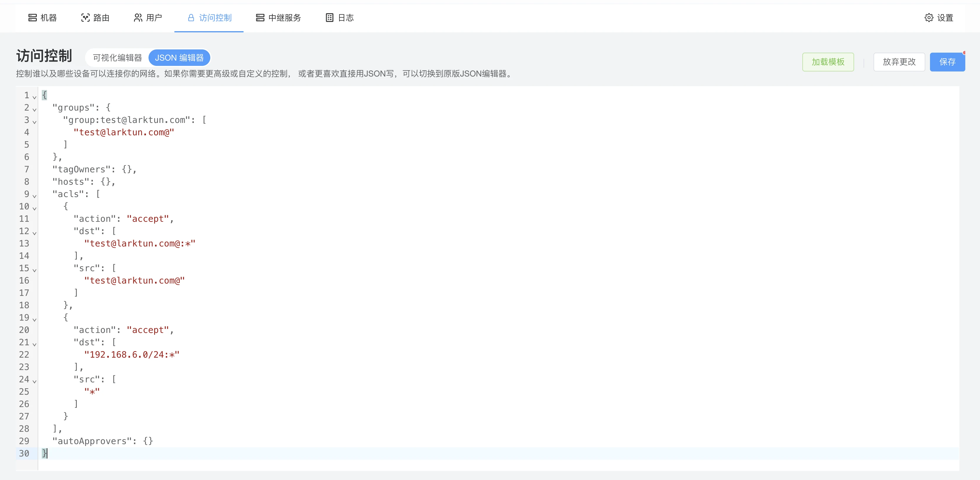
Task: Click the 放弃更改 button
Action: (899, 62)
